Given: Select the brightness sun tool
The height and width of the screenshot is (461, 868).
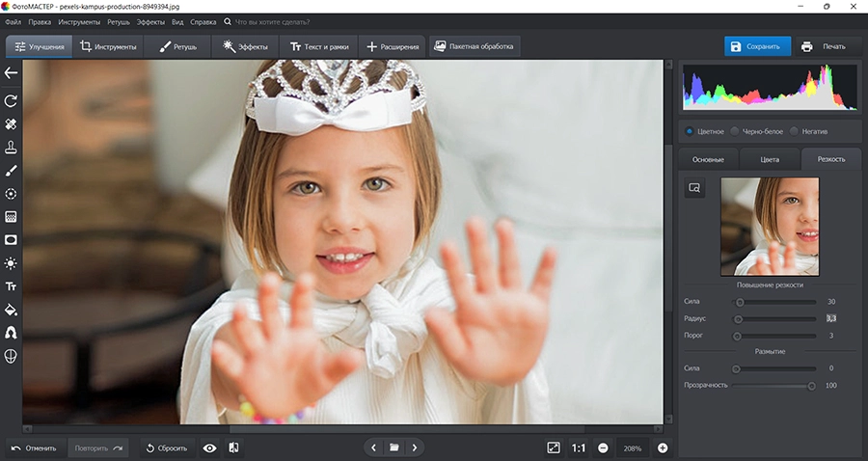Looking at the screenshot, I should pos(11,263).
